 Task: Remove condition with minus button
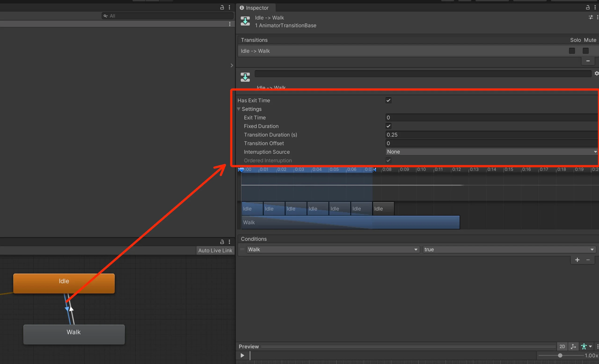click(x=588, y=260)
